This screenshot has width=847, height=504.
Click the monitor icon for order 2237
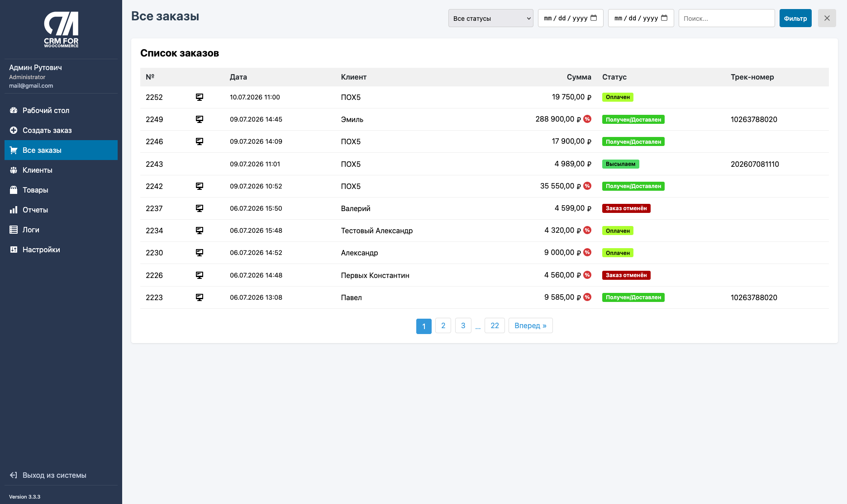click(x=200, y=208)
